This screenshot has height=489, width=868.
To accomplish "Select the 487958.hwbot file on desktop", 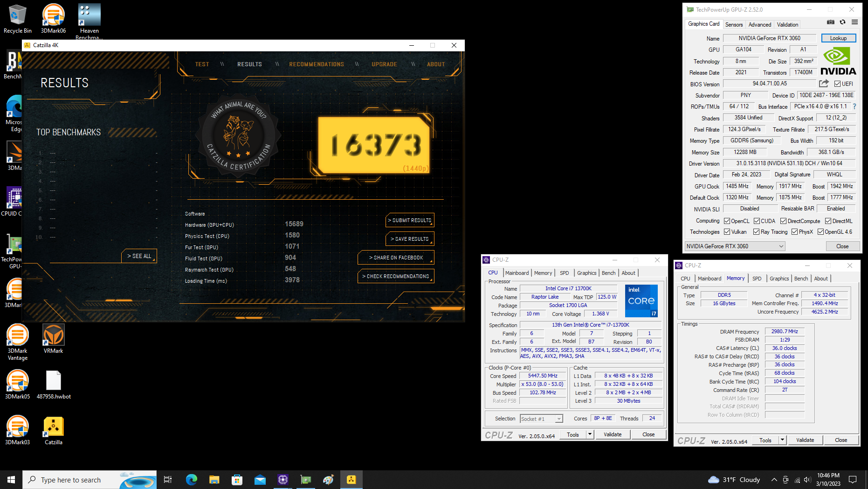I will coord(54,384).
